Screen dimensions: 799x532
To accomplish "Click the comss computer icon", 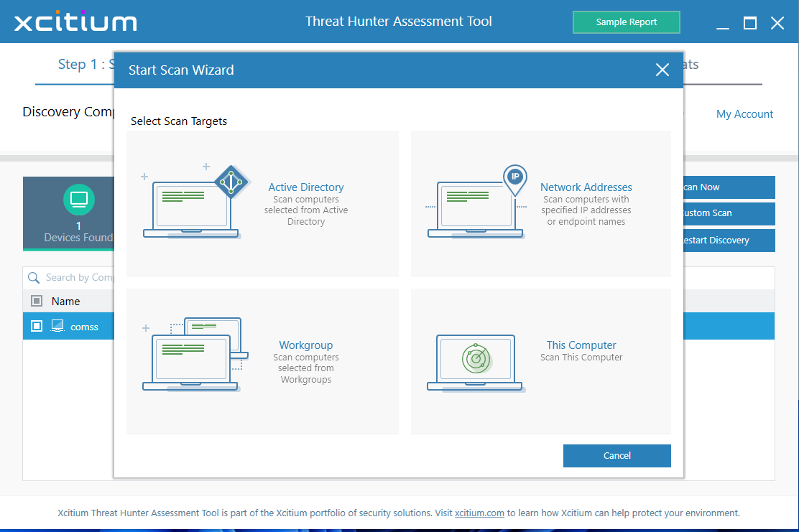I will [57, 326].
